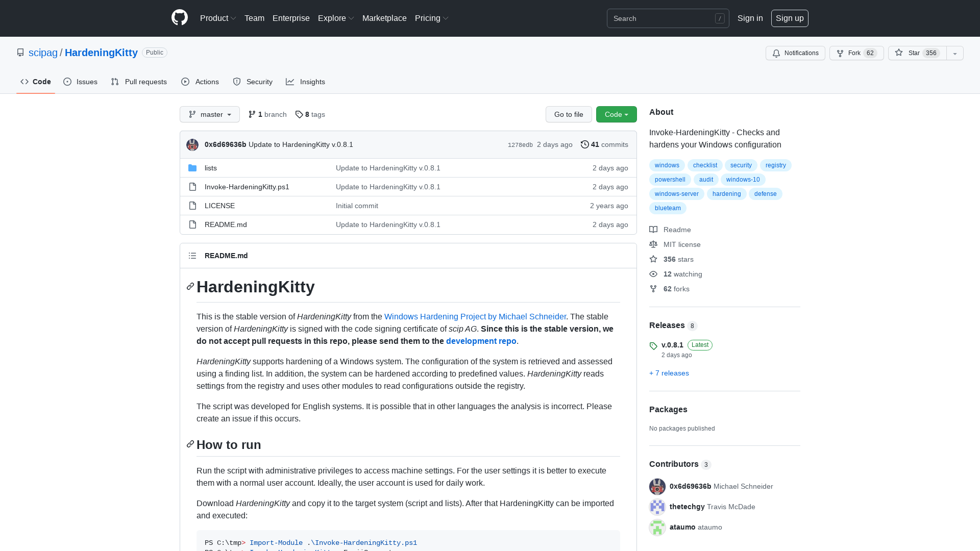
Task: Click the tag icon beside v.0.8.1
Action: pos(653,346)
